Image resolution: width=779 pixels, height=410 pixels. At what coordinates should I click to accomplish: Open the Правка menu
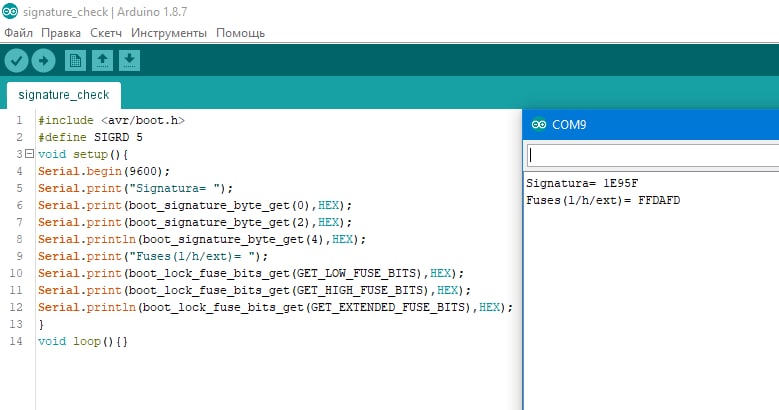pos(61,33)
